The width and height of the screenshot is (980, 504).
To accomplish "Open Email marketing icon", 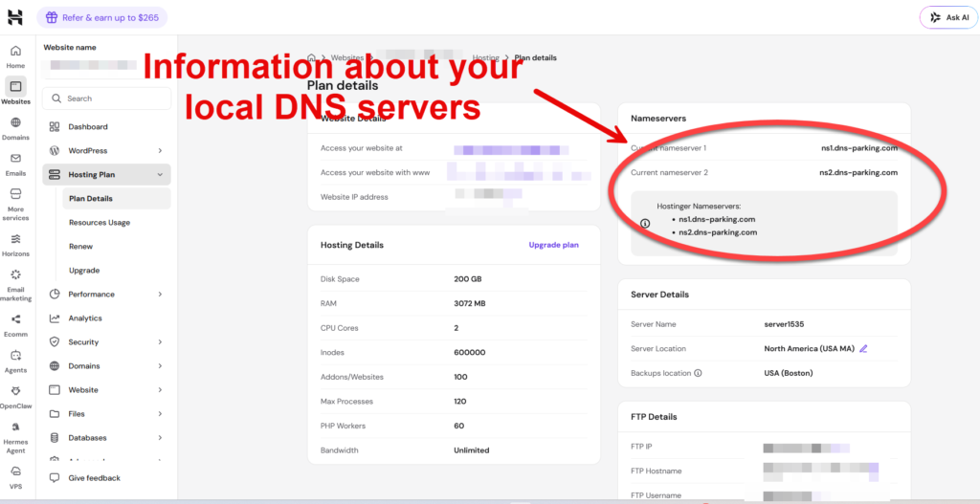I will pyautogui.click(x=15, y=274).
